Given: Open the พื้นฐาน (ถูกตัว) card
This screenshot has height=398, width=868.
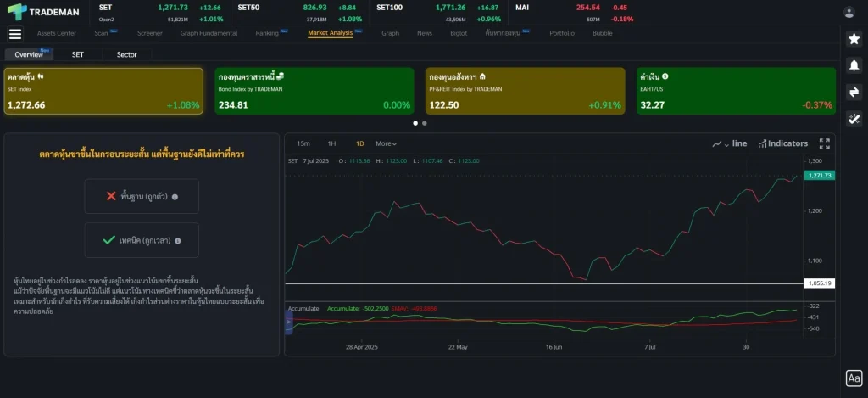Looking at the screenshot, I should coord(142,196).
